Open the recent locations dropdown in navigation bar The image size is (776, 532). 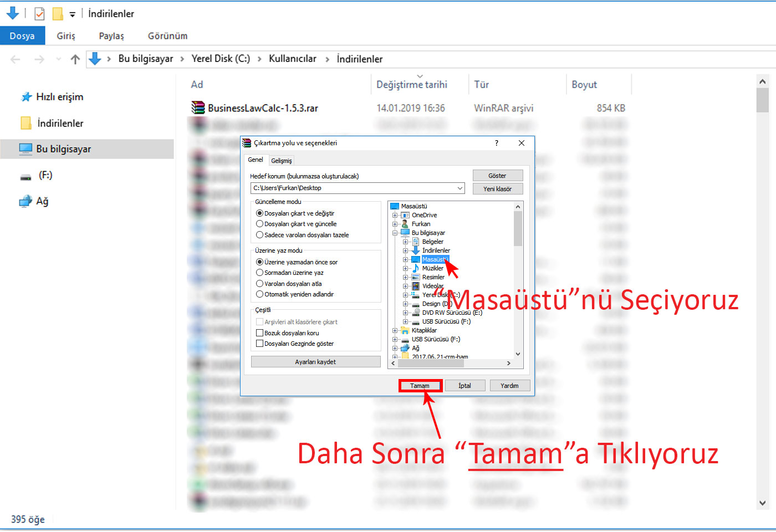click(58, 59)
